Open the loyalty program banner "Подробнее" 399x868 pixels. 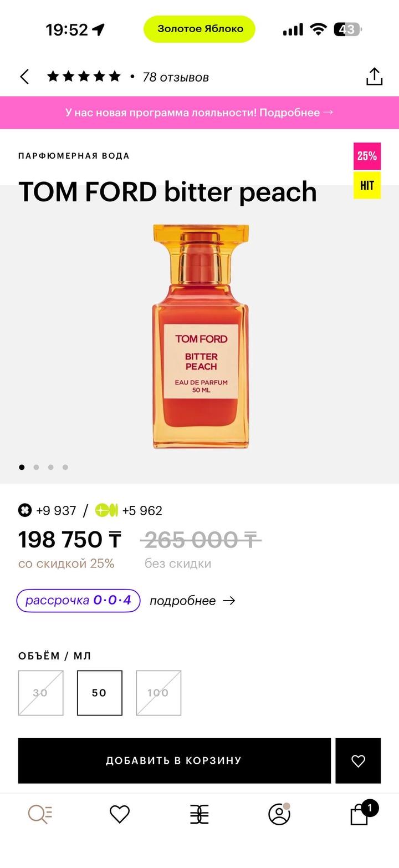tap(199, 113)
